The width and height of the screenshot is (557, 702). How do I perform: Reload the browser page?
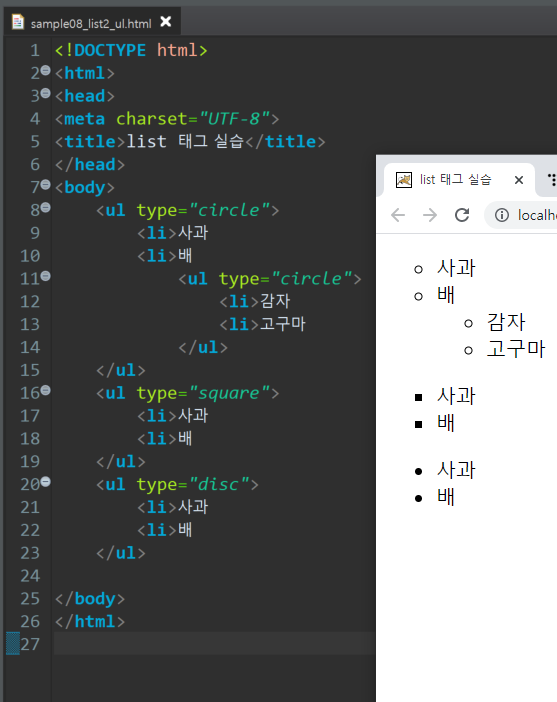click(462, 215)
